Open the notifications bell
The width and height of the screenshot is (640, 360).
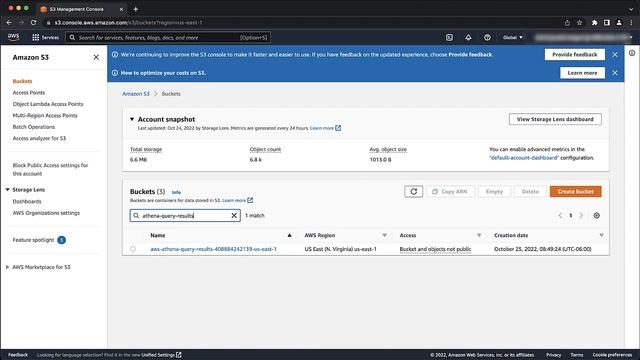click(468, 38)
